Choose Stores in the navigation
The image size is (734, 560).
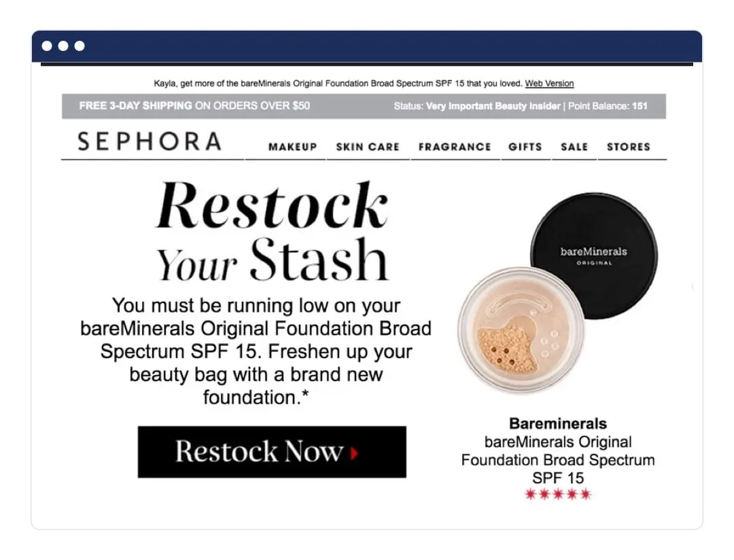point(629,147)
